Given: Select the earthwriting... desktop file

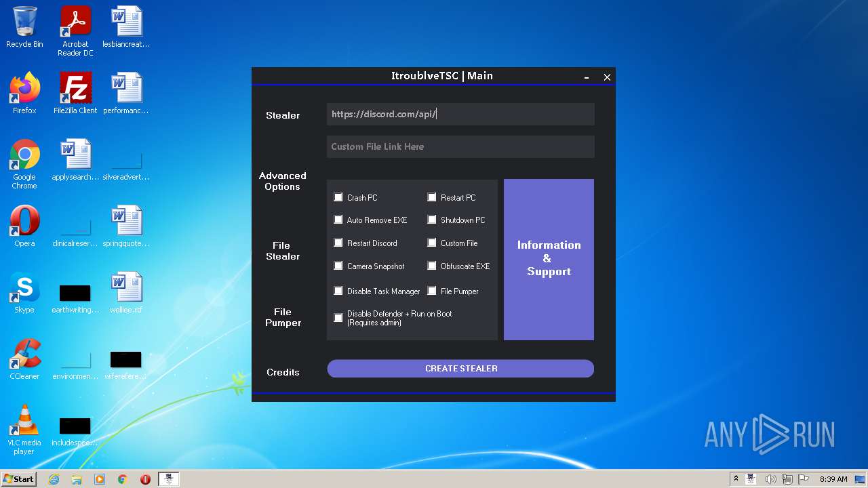Looking at the screenshot, I should pos(75,298).
